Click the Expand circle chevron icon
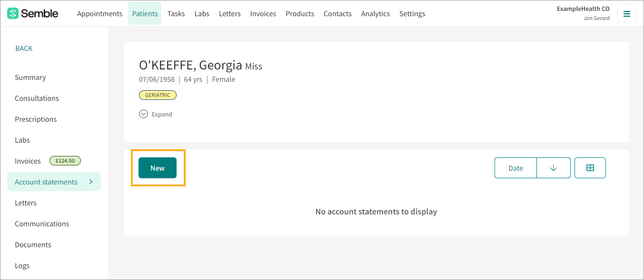Screen dimensions: 644x280 point(143,114)
